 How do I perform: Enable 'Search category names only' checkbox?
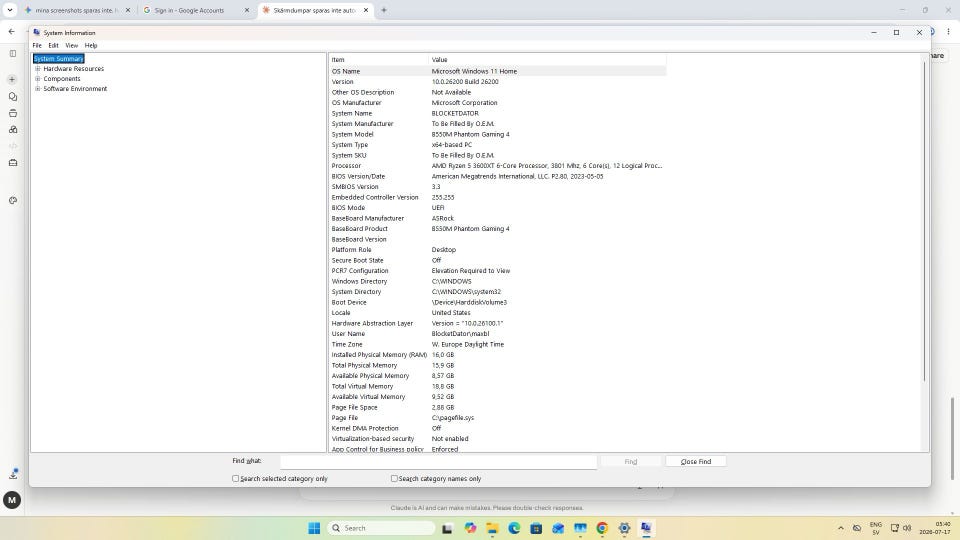(394, 479)
